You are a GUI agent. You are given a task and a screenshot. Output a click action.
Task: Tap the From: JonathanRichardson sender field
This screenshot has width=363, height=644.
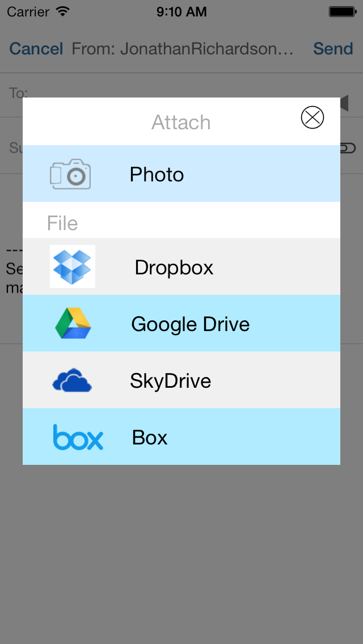(x=183, y=48)
